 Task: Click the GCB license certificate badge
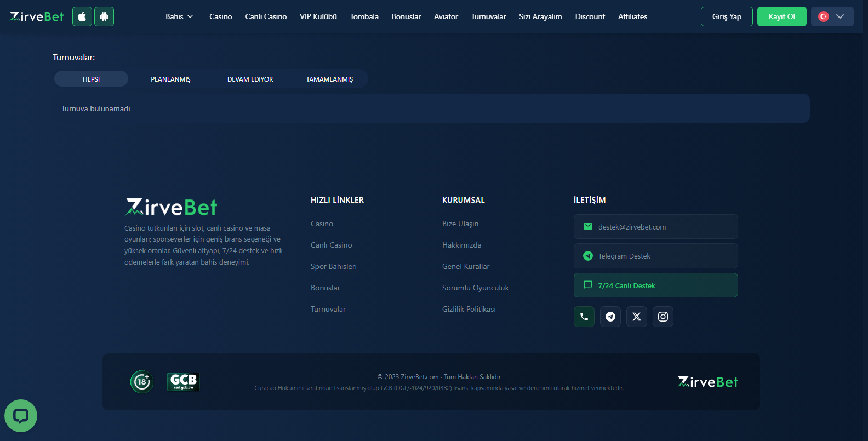pos(184,382)
